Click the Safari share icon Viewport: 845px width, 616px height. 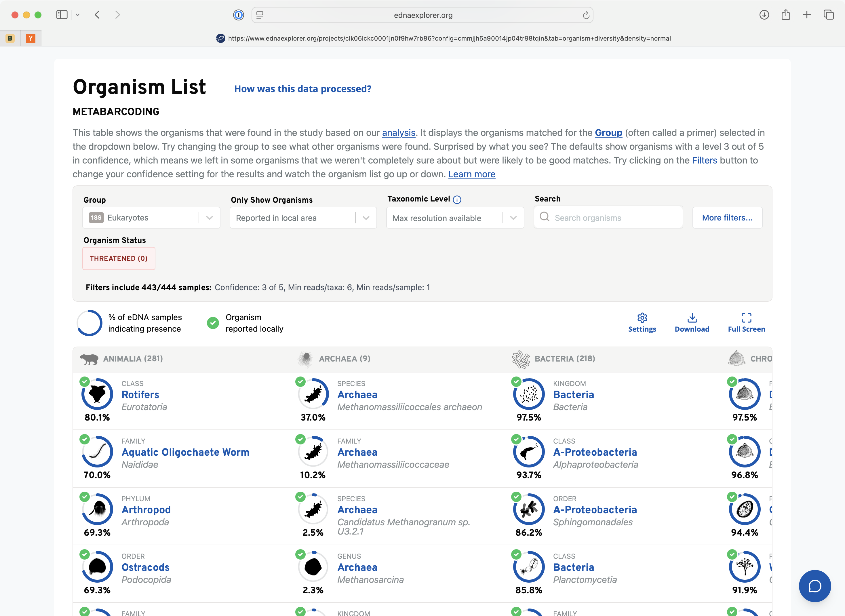tap(786, 15)
